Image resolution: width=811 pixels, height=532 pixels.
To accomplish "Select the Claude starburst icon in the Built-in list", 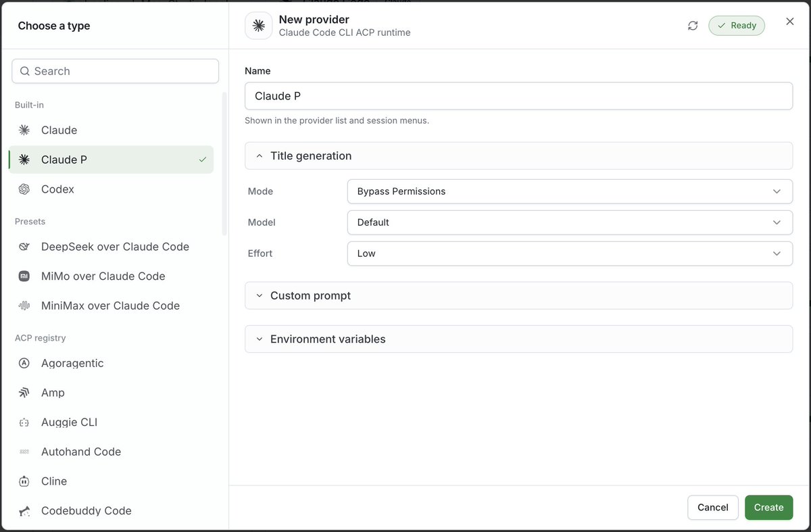I will pyautogui.click(x=24, y=130).
